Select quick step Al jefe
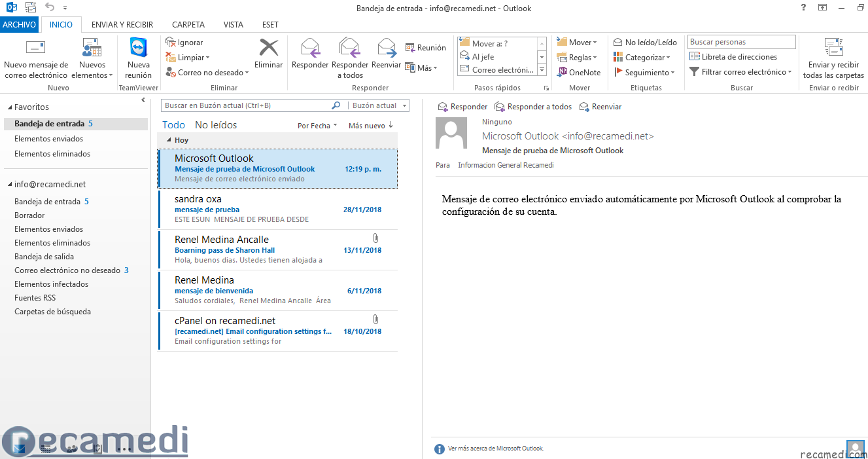The image size is (868, 459). pyautogui.click(x=497, y=57)
